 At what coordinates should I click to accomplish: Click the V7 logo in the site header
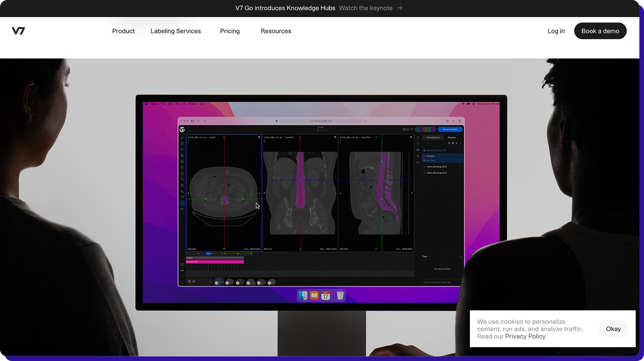(18, 31)
